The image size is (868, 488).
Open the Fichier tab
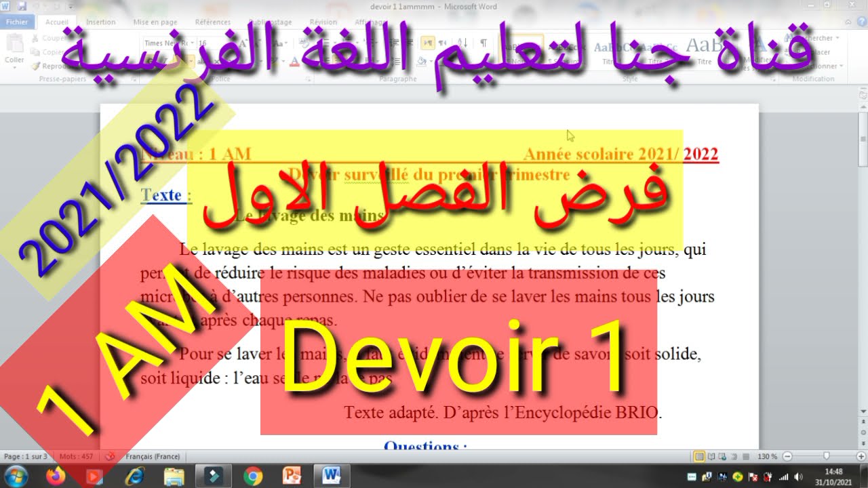pyautogui.click(x=16, y=22)
